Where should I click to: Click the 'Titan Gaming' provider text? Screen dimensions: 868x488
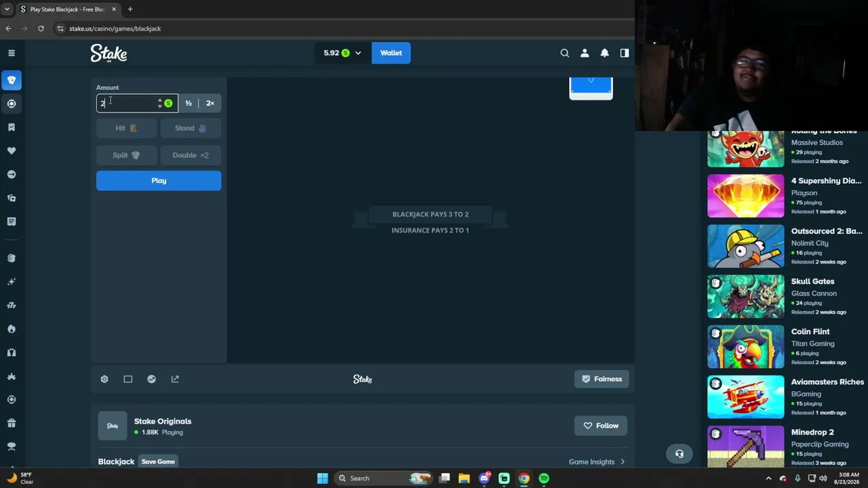pos(812,344)
